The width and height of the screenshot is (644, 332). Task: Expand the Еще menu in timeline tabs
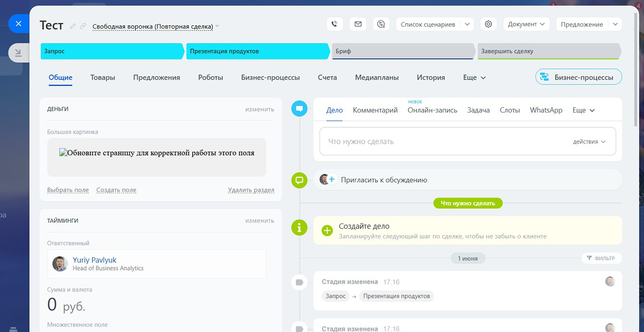[x=583, y=110]
